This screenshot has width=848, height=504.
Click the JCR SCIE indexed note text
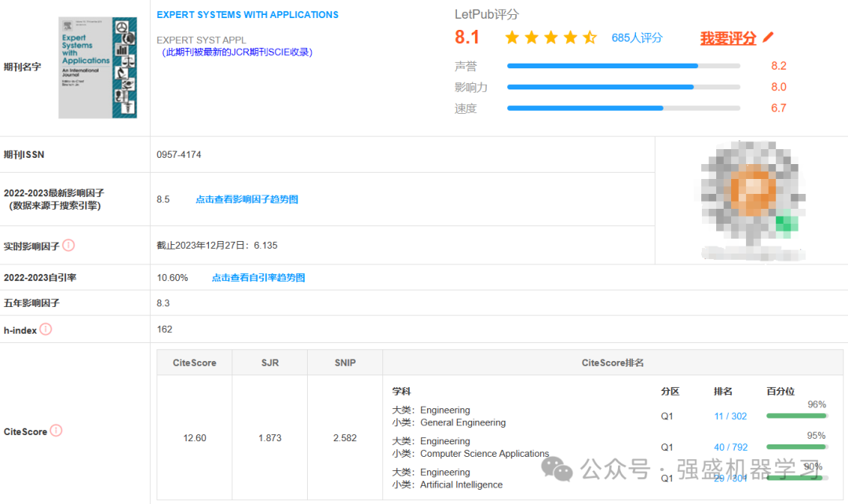(237, 53)
